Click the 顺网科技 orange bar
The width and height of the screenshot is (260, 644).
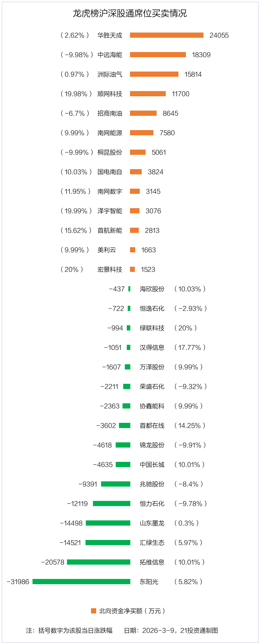point(148,94)
